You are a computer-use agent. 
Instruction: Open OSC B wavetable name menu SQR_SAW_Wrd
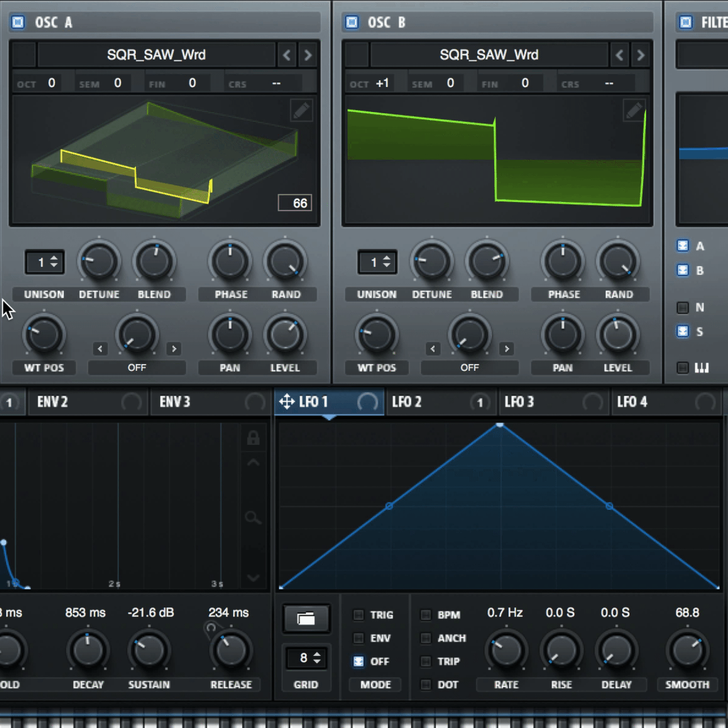pos(489,55)
